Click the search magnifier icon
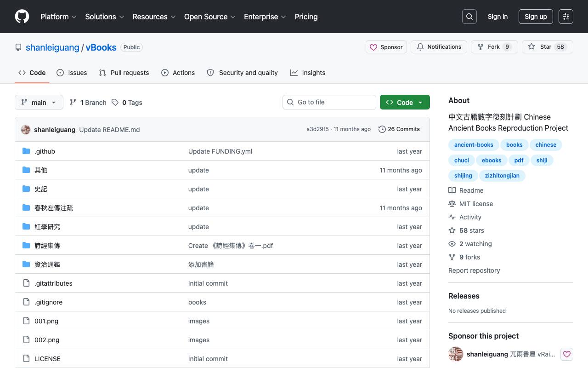 pyautogui.click(x=469, y=17)
